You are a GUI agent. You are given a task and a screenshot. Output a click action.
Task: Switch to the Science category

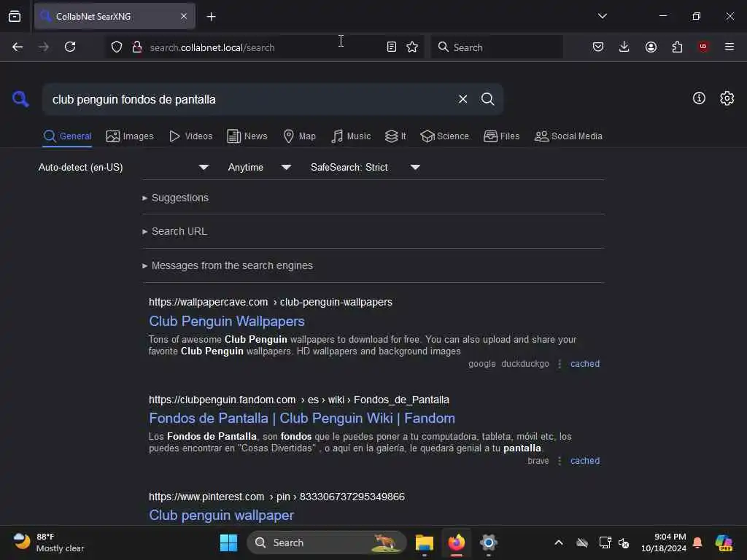click(x=444, y=136)
